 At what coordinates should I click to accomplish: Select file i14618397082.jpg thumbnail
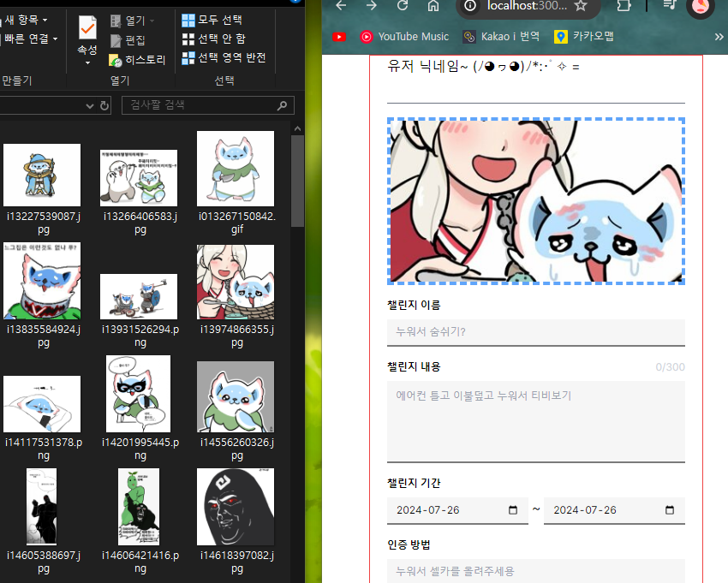click(x=236, y=507)
